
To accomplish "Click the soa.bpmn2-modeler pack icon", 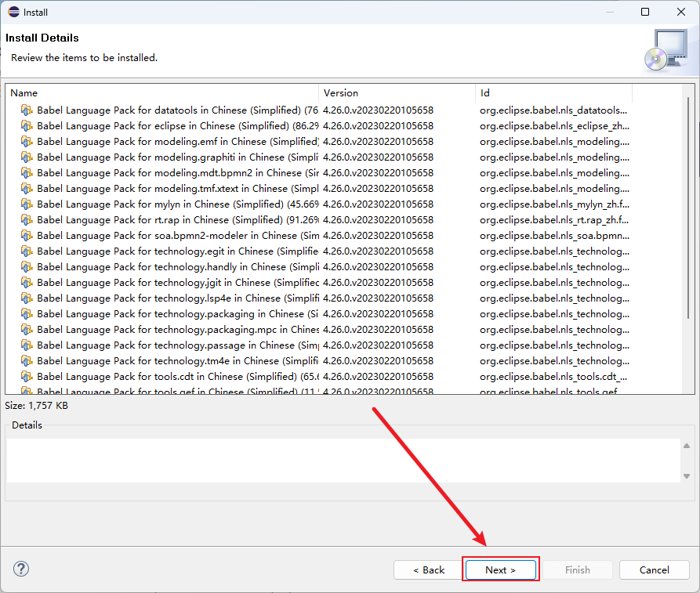I will (27, 235).
